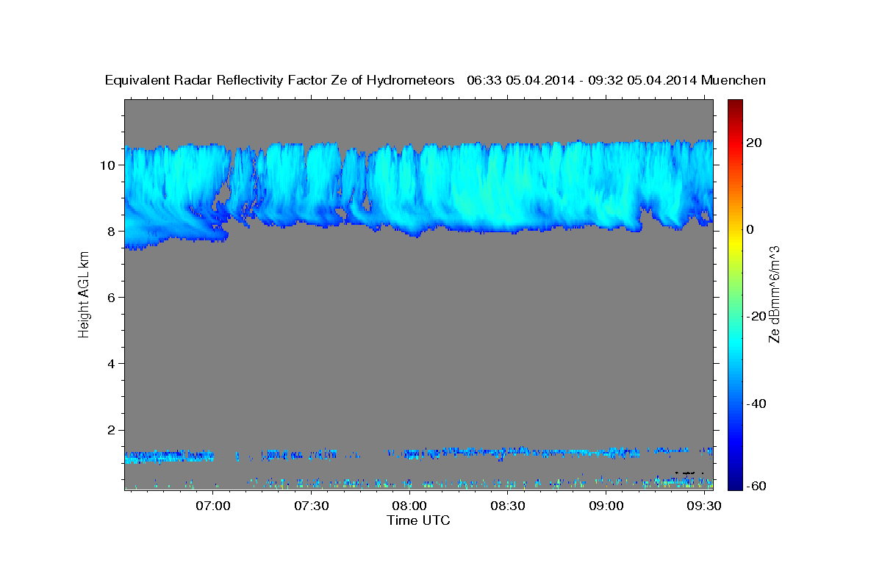
Task: Click the 08:30 time tick label
Action: (507, 506)
